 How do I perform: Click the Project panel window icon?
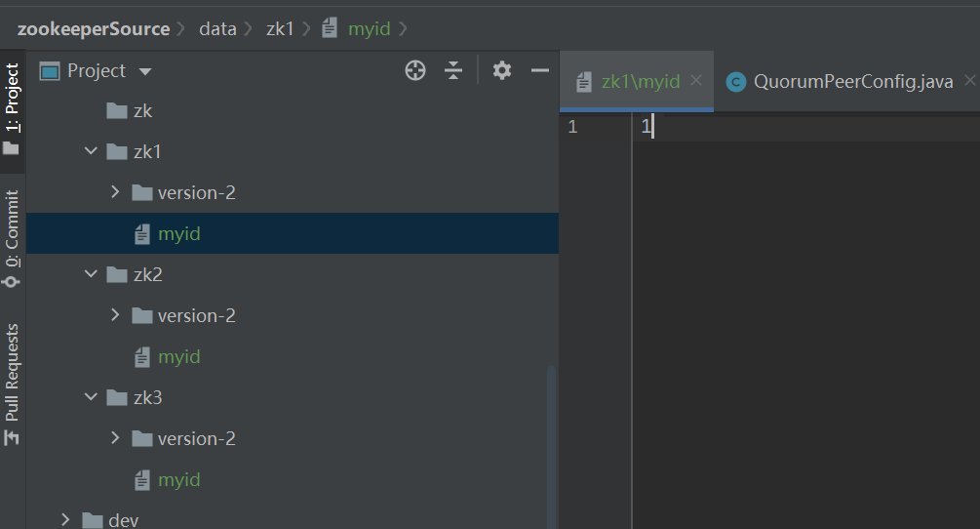coord(50,71)
